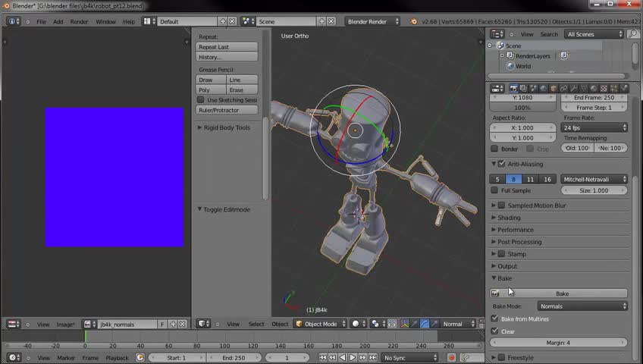Open the Normal transform orientation dropdown
The height and width of the screenshot is (364, 643).
pos(458,324)
